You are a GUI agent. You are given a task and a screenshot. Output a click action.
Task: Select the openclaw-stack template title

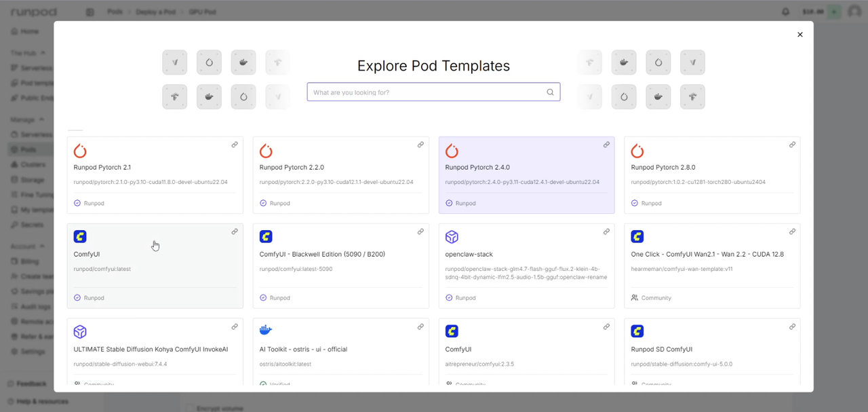pos(469,255)
